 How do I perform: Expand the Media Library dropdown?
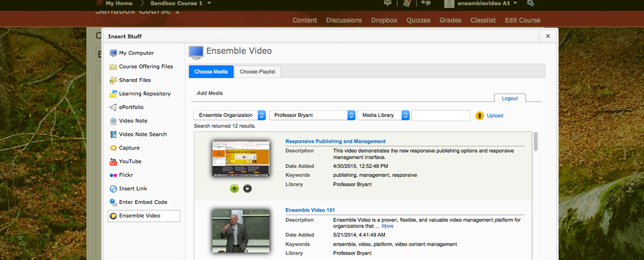click(383, 115)
